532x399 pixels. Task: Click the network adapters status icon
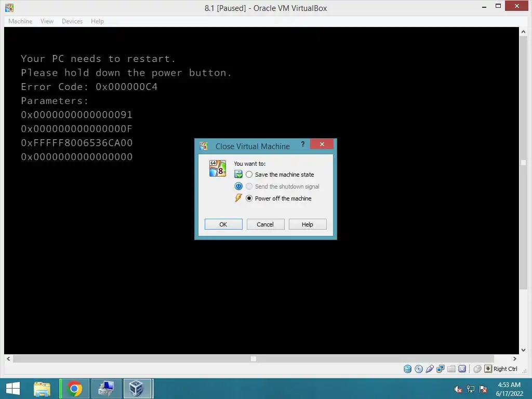(x=441, y=369)
